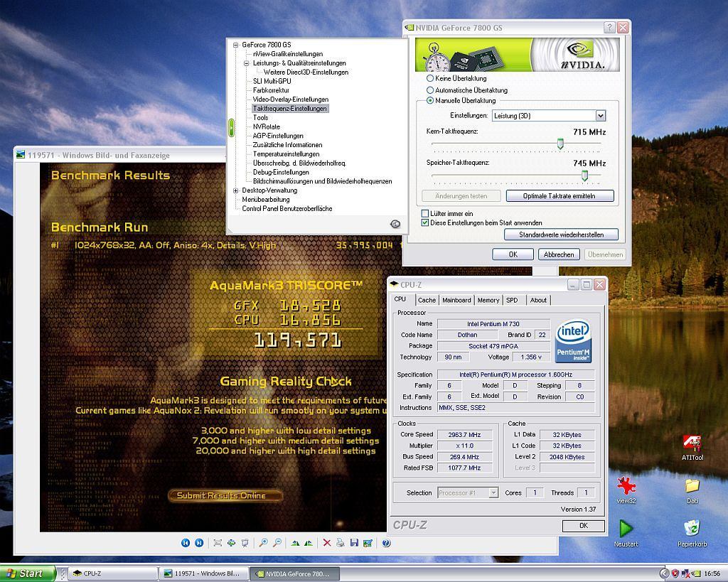Zoom out using magnifier minus icon

point(277,542)
